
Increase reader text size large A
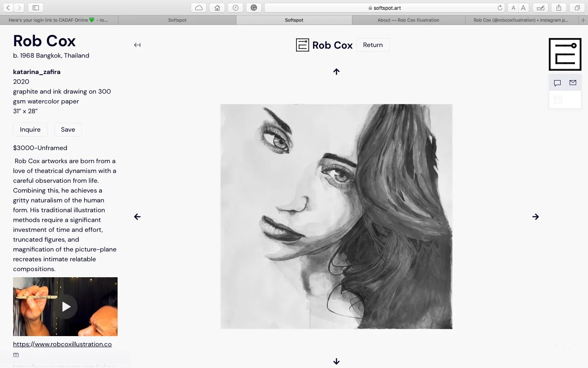(523, 7)
